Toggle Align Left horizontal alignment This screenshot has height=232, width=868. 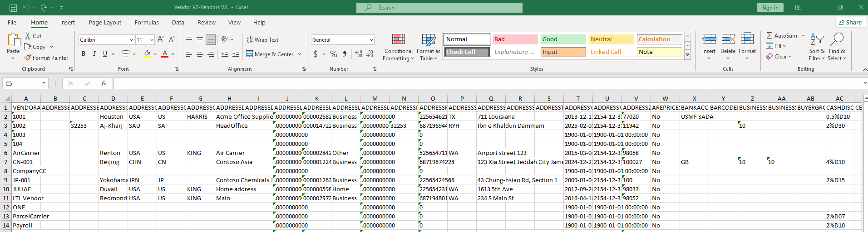coord(189,54)
